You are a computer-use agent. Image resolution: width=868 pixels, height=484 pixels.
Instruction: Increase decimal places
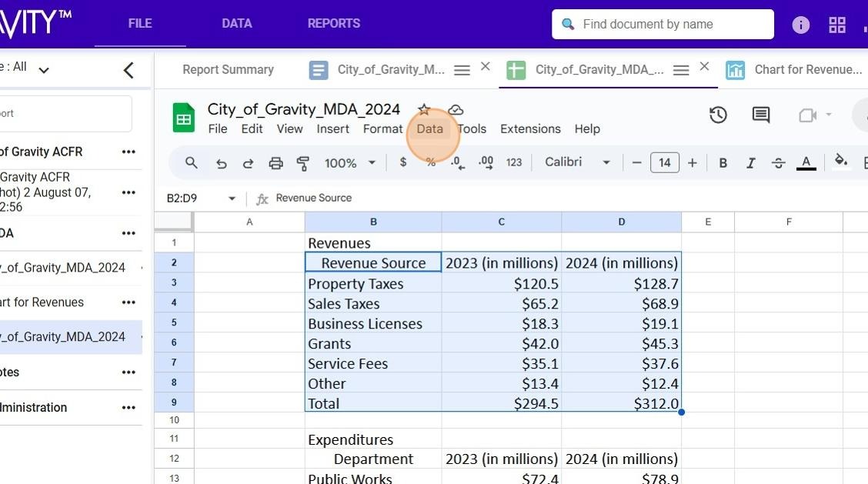pos(486,163)
